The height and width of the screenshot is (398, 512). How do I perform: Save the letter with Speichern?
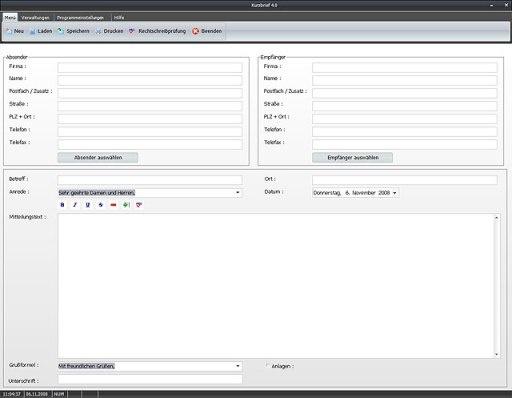(x=73, y=31)
